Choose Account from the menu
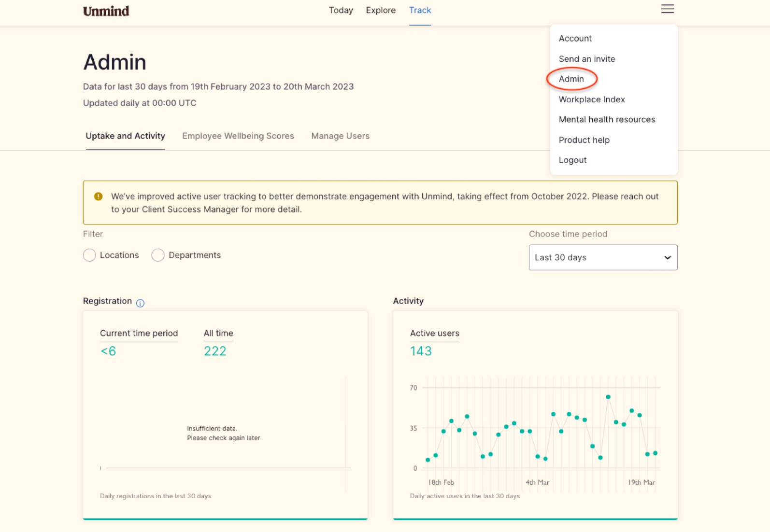This screenshot has height=532, width=770. tap(575, 38)
